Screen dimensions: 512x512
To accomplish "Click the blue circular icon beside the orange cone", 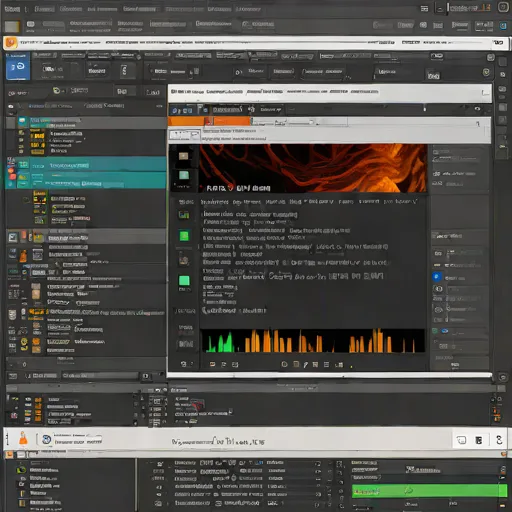I will coord(46,440).
